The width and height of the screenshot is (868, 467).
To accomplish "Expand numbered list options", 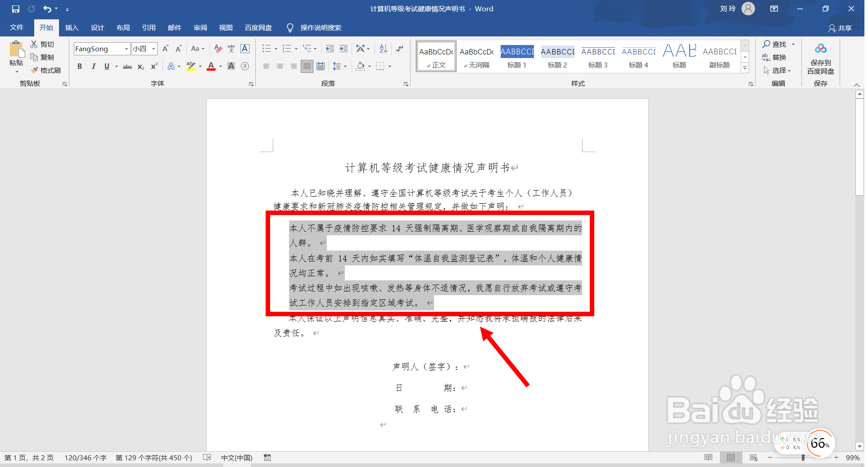I will [296, 49].
